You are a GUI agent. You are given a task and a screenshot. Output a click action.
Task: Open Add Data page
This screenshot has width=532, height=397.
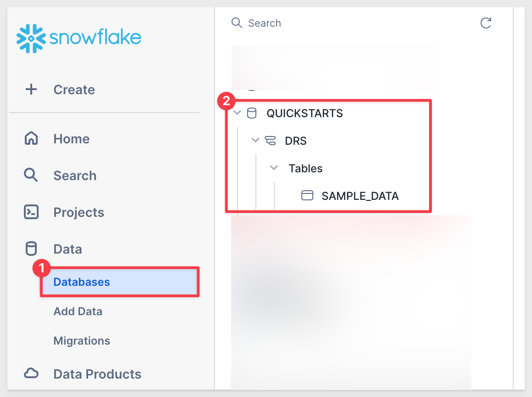point(78,311)
